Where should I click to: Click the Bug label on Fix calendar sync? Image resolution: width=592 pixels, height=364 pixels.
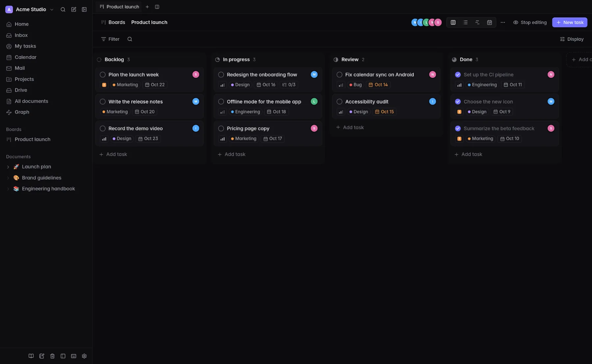click(x=356, y=85)
